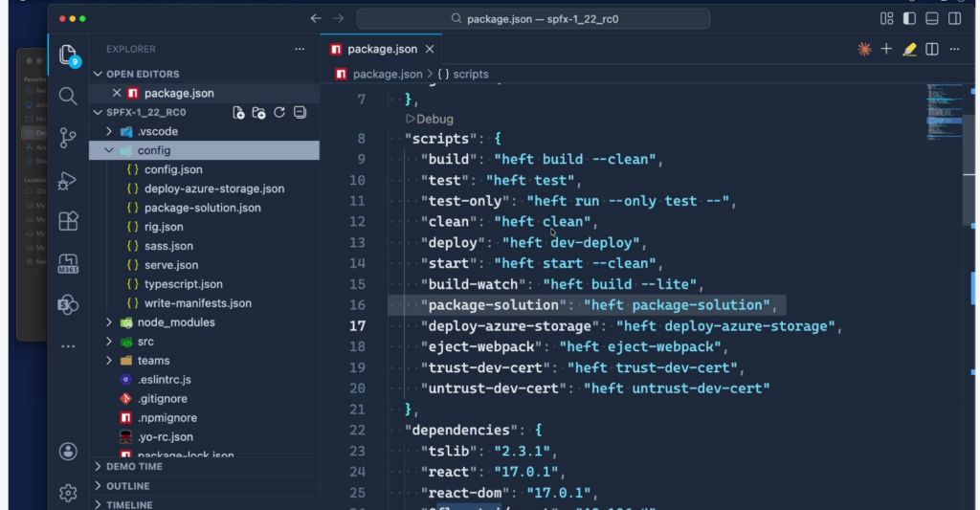Refresh the Explorer file tree
Screen dimensions: 980x510
click(279, 113)
